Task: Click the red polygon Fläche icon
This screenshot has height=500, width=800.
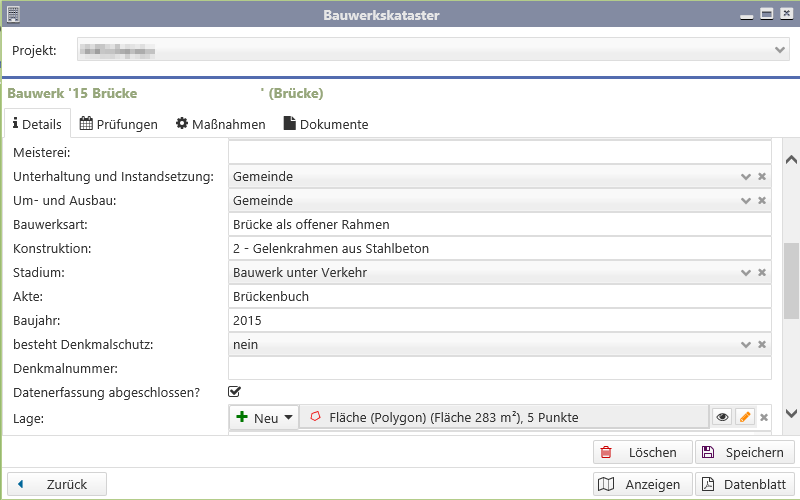Action: point(316,418)
